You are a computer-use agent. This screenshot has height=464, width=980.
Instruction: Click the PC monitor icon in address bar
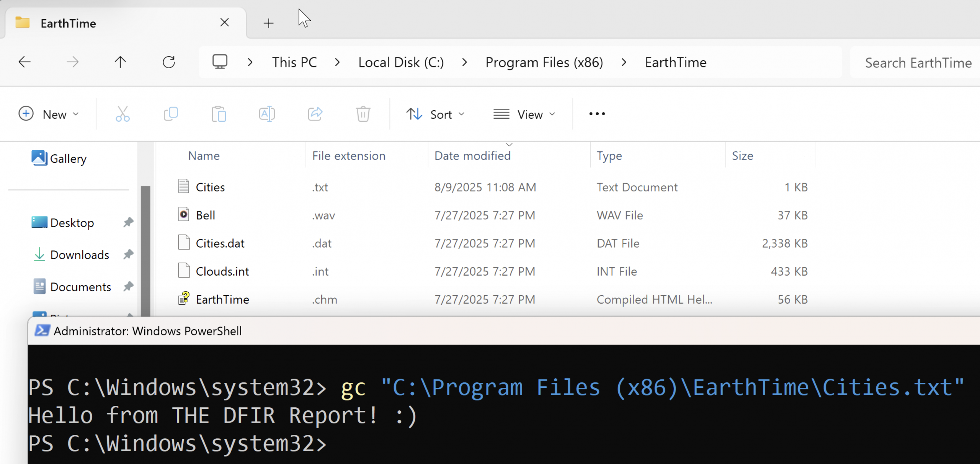(x=220, y=62)
